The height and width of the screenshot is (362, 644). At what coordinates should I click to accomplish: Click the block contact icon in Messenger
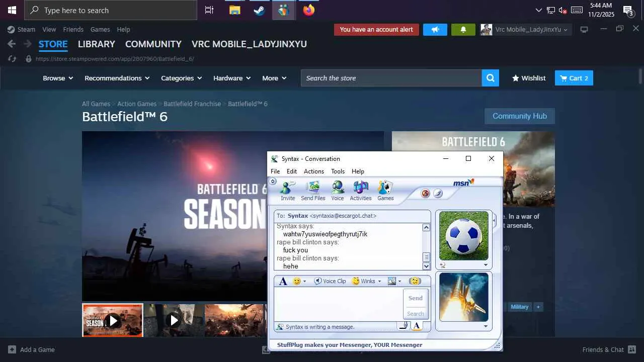pyautogui.click(x=426, y=194)
